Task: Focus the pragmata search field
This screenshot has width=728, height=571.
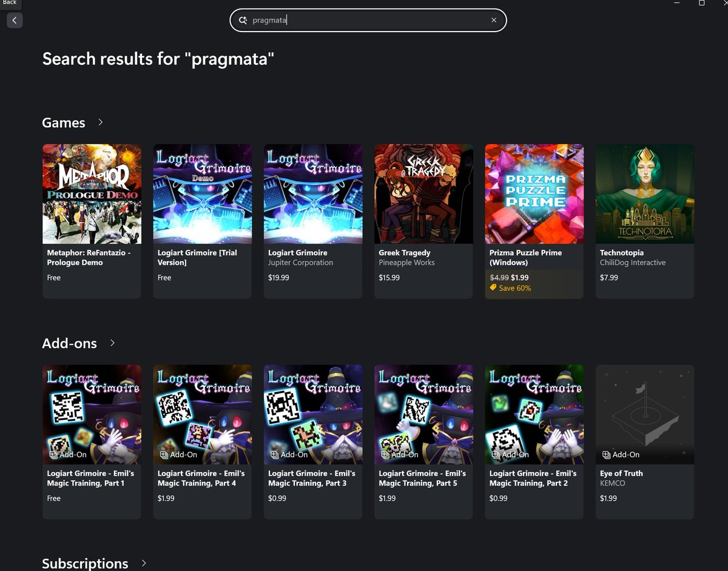Action: pyautogui.click(x=368, y=20)
